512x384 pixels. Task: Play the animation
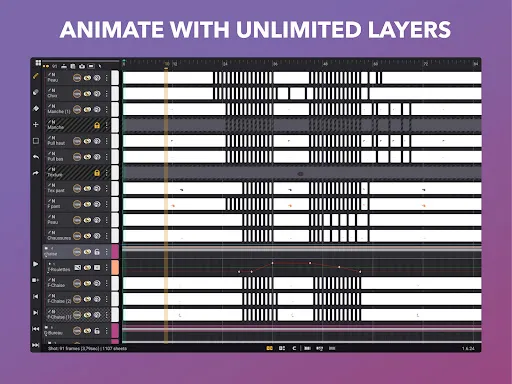point(36,264)
